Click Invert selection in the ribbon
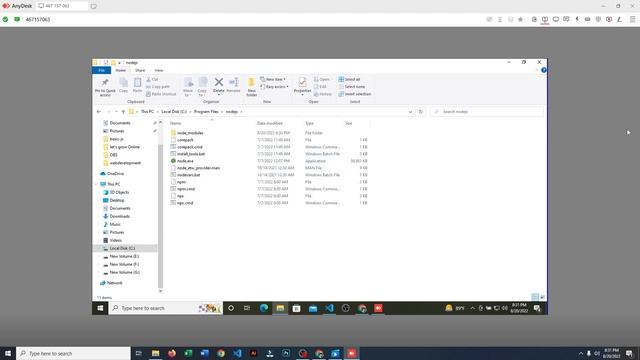 pyautogui.click(x=355, y=94)
